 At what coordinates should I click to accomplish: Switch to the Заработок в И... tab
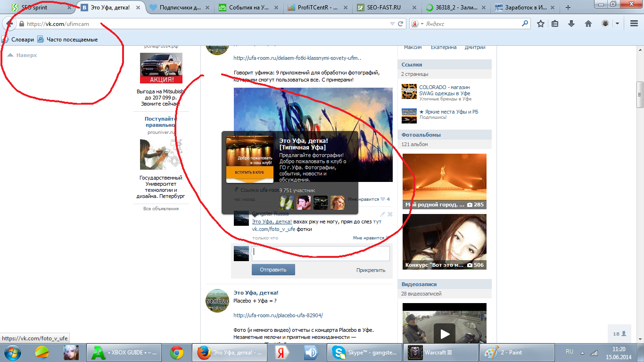tap(525, 8)
